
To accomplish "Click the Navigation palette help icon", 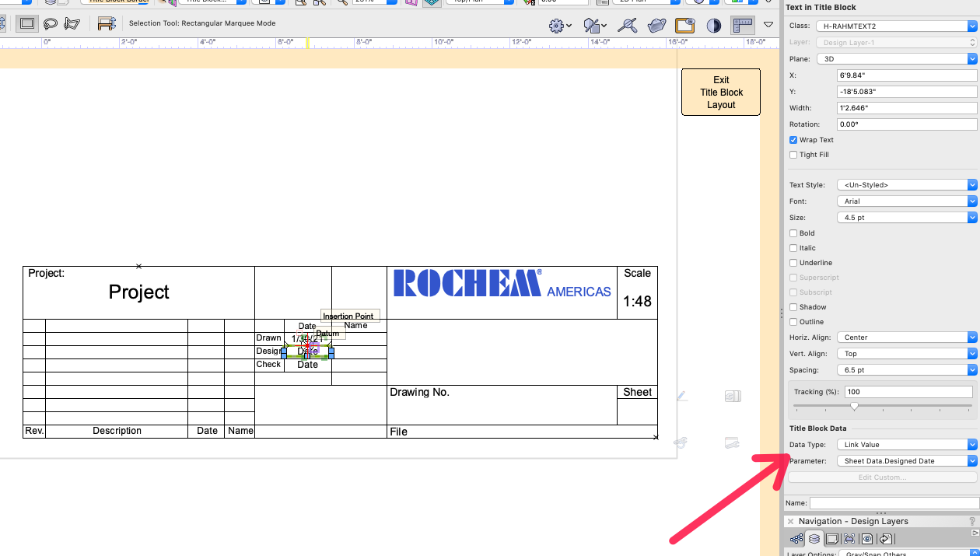I will (973, 521).
